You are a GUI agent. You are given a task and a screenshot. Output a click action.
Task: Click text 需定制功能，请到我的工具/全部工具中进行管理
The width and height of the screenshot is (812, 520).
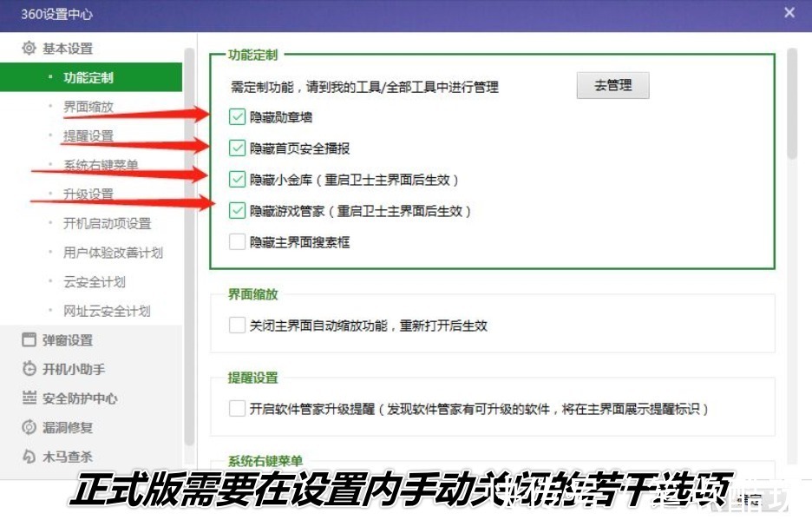pyautogui.click(x=364, y=87)
